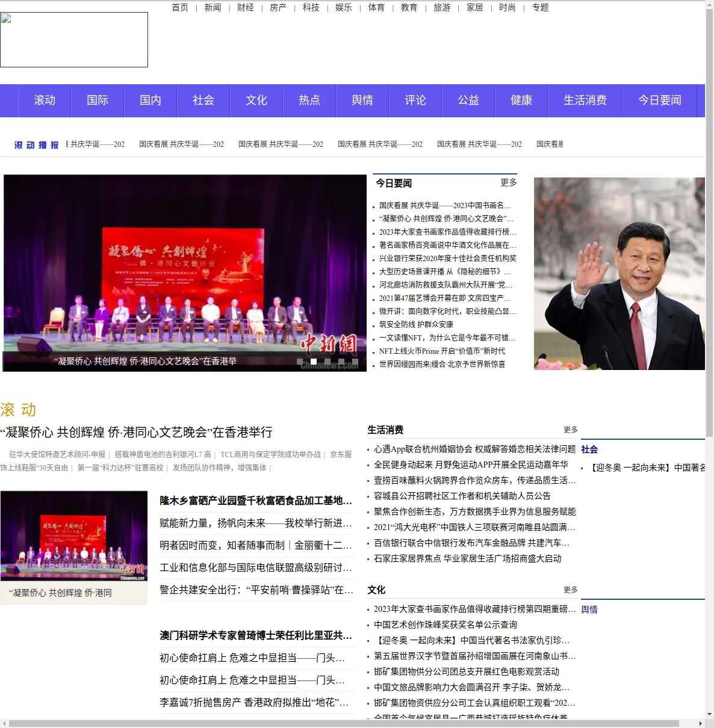The image size is (714, 728).
Task: Open the photo of the waving man
Action: coord(619,274)
